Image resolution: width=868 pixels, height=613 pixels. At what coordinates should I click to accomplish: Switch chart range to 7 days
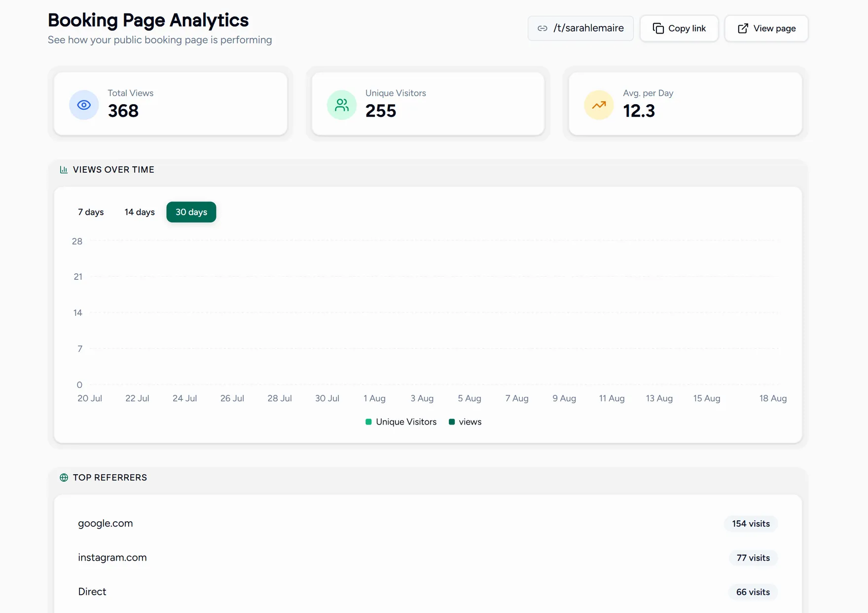click(91, 212)
